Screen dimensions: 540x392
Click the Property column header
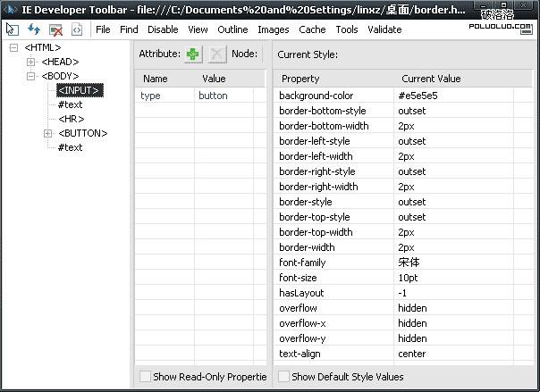click(300, 79)
